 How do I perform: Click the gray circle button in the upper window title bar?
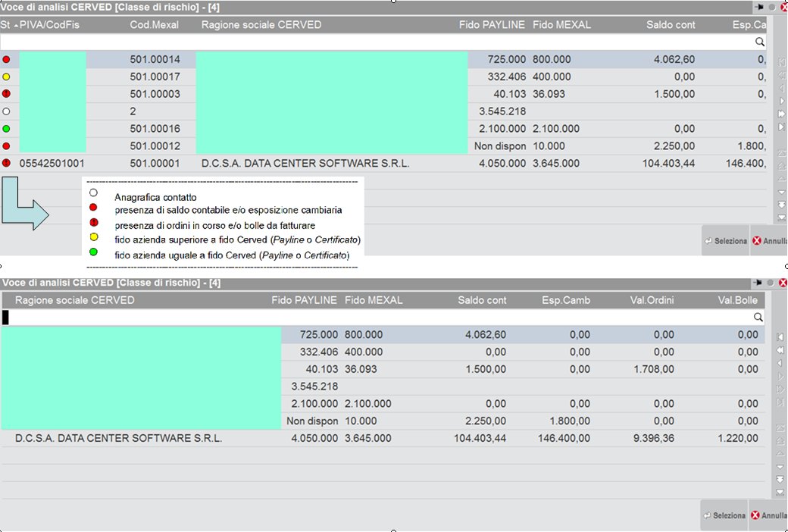coord(771,7)
